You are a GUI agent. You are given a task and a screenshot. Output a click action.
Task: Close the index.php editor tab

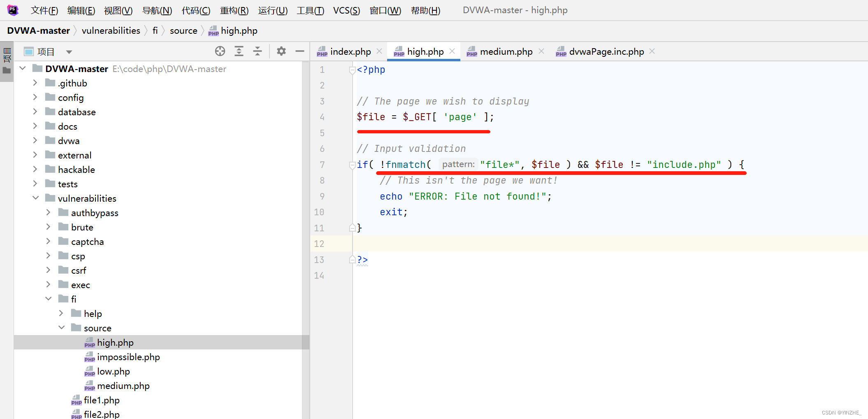click(379, 51)
